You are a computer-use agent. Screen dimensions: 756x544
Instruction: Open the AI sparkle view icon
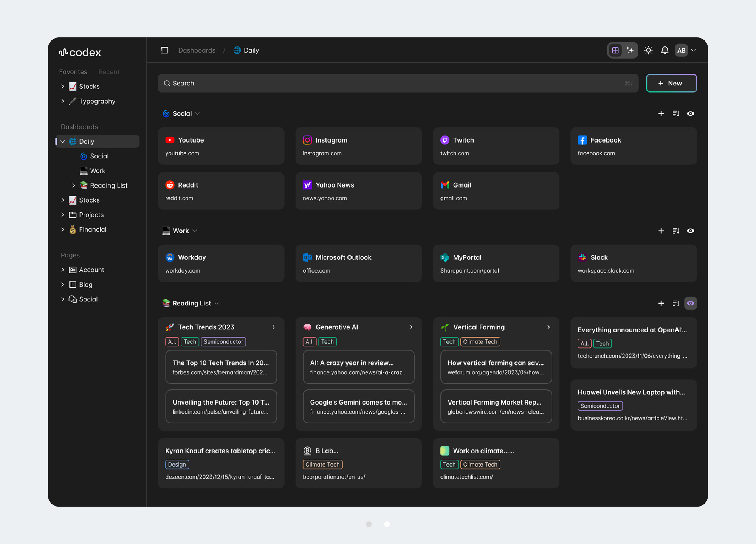[630, 50]
